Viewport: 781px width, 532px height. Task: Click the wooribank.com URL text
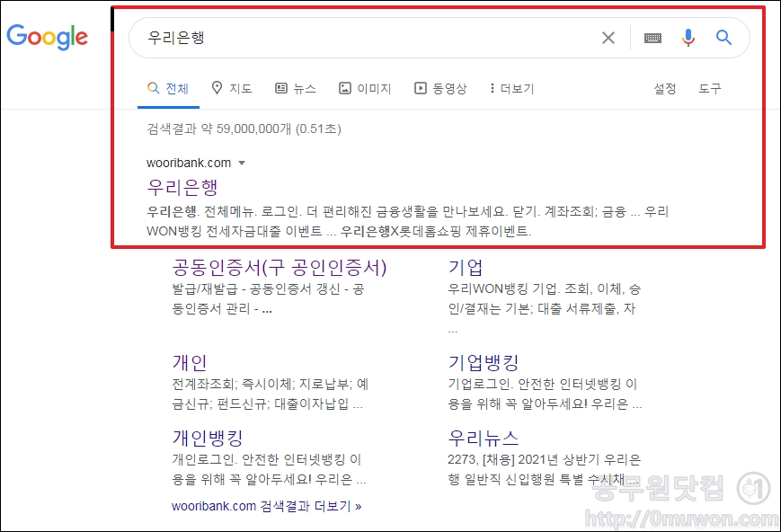pos(189,163)
